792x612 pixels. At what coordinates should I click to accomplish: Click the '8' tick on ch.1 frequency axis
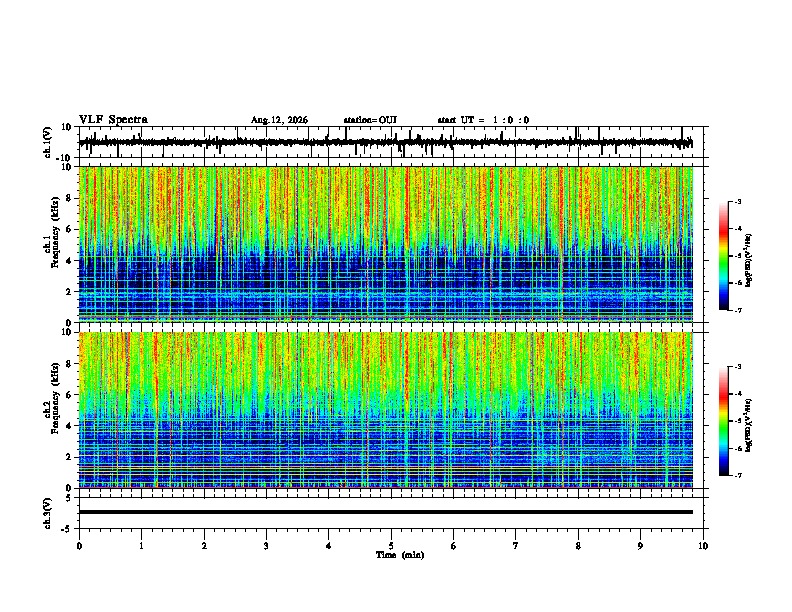pyautogui.click(x=69, y=198)
